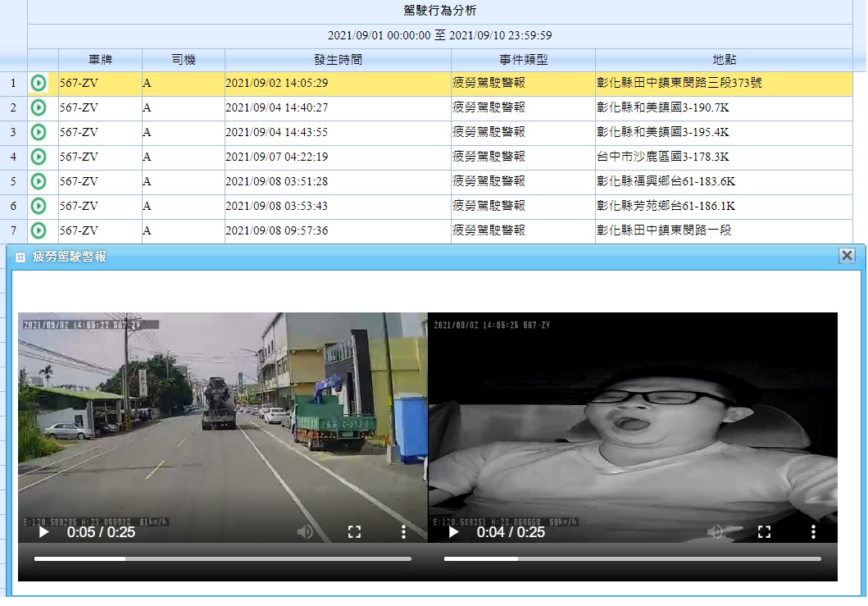868x606 pixels.
Task: Select location cell 彰化縣福興鄉台61-183.6K
Action: 724,181
